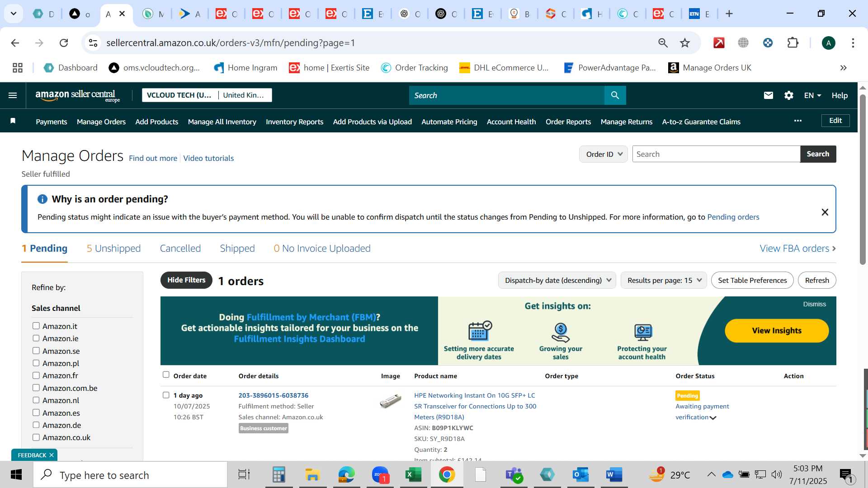868x488 pixels.
Task: Open the bookmarks apps grid icon
Action: tap(18, 68)
